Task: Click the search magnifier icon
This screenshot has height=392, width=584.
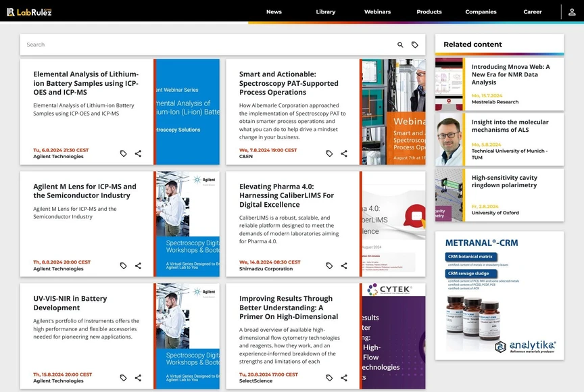Action: tap(400, 45)
